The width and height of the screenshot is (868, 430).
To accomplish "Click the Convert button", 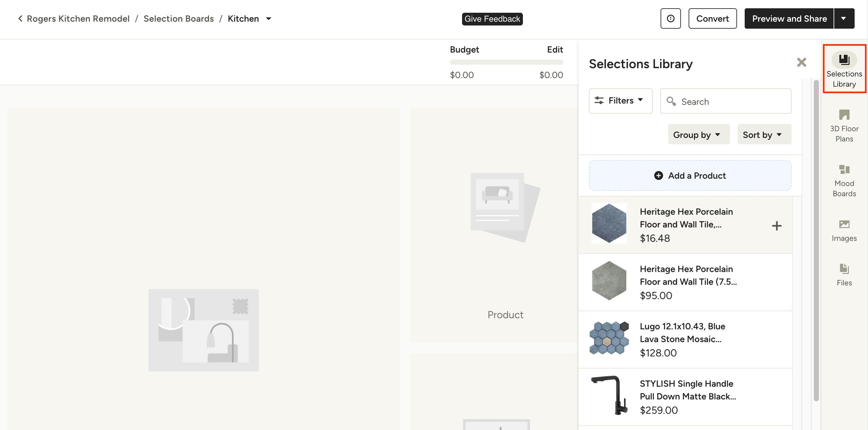I will click(x=712, y=18).
